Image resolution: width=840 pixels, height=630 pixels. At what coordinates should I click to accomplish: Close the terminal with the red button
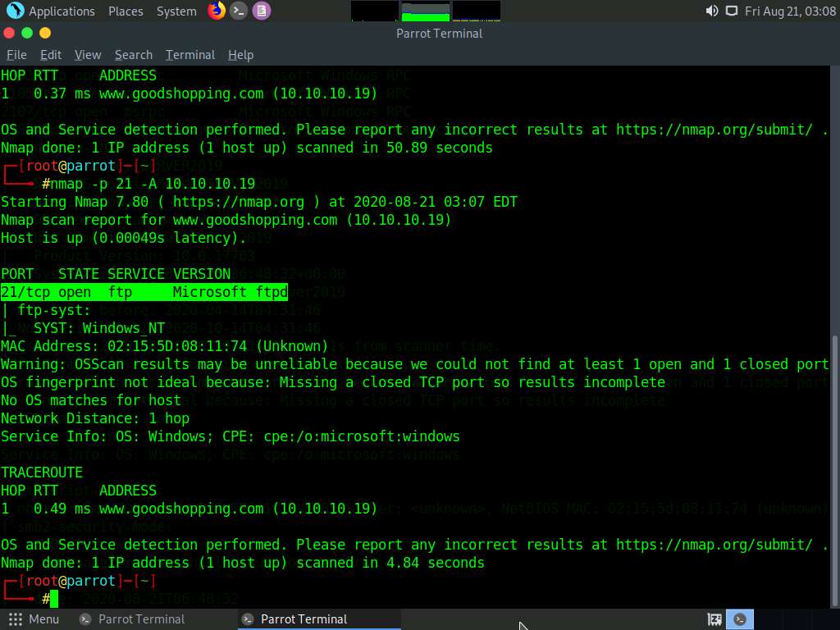[9, 33]
